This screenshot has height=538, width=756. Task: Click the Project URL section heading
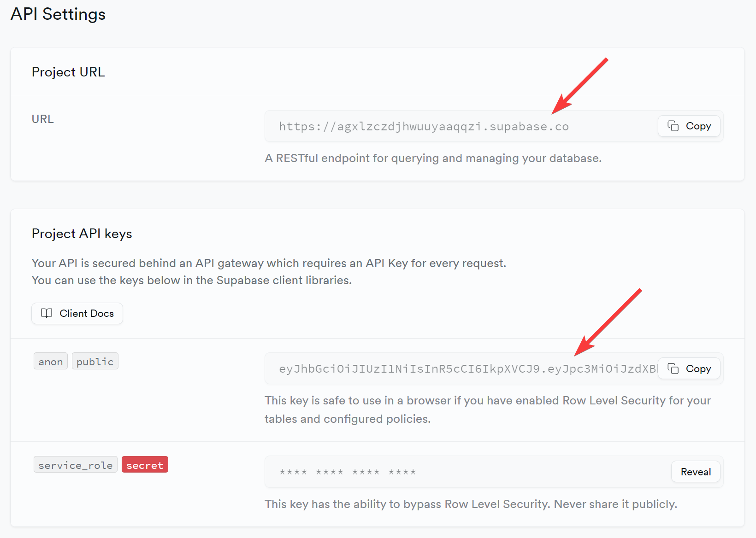68,72
